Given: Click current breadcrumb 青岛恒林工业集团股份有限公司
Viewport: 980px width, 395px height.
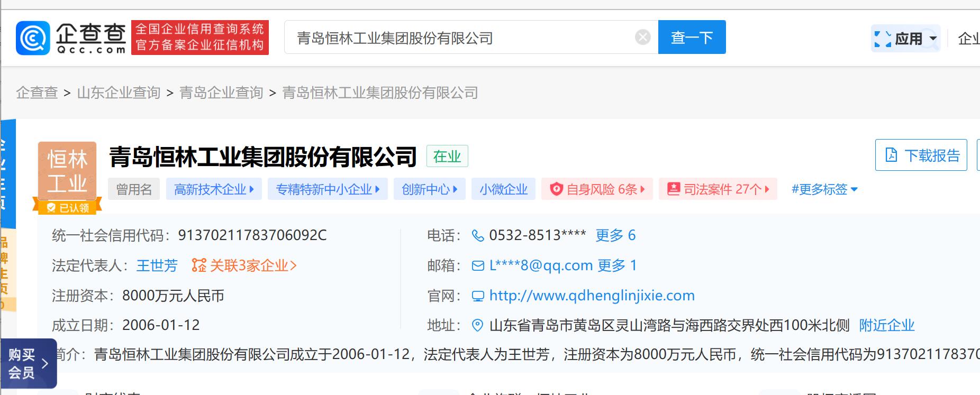Looking at the screenshot, I should click(380, 93).
